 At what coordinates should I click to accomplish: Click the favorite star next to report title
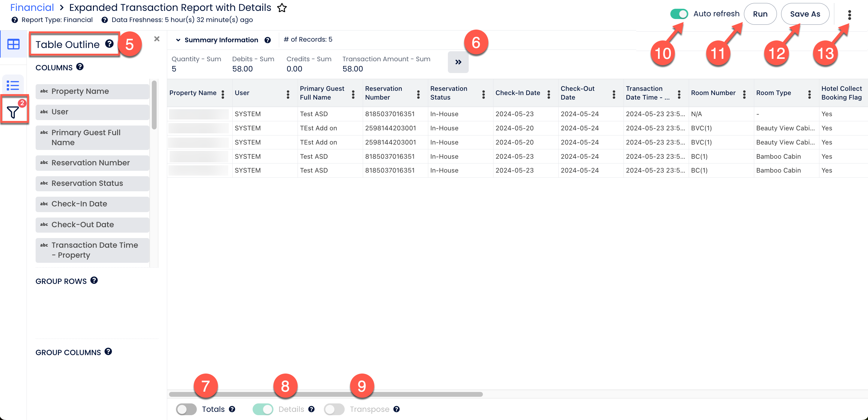tap(282, 8)
